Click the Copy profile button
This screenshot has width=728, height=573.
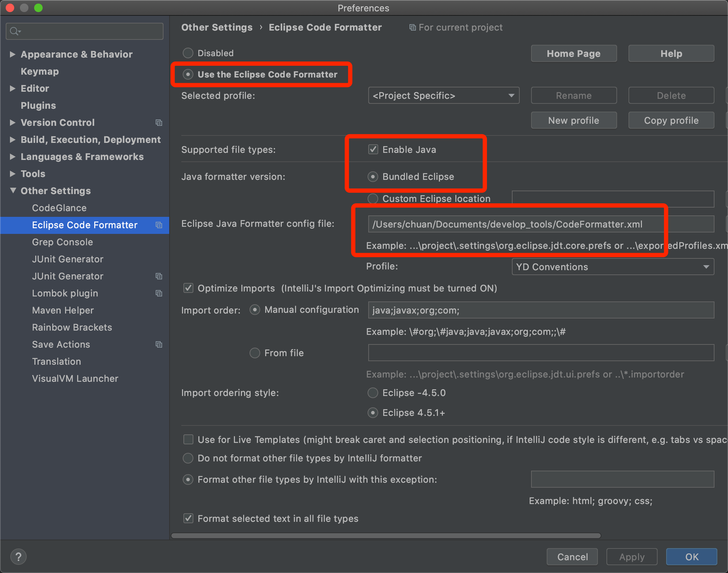671,120
